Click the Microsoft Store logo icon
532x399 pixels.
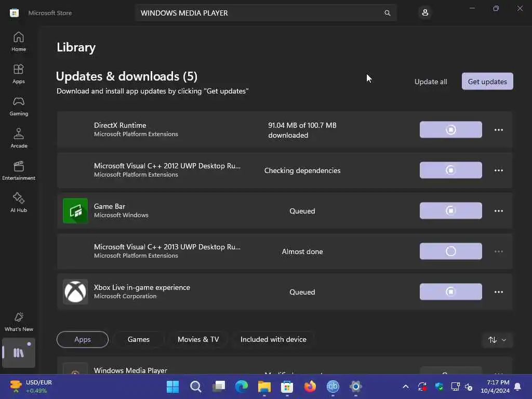[14, 13]
